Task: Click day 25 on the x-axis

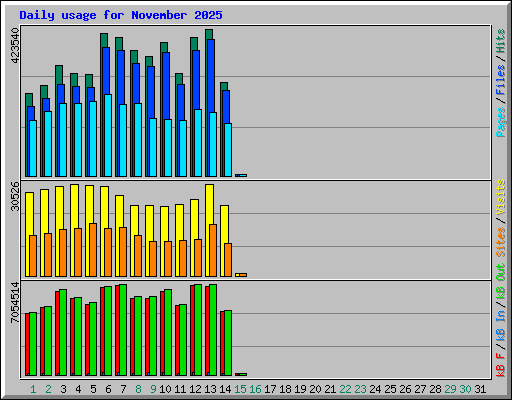Action: tap(390, 389)
